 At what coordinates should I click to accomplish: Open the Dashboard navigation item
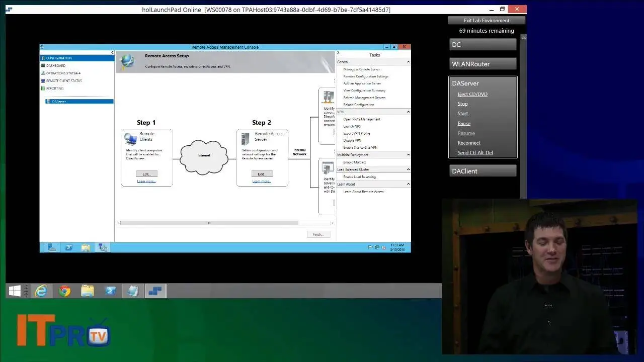[56, 65]
